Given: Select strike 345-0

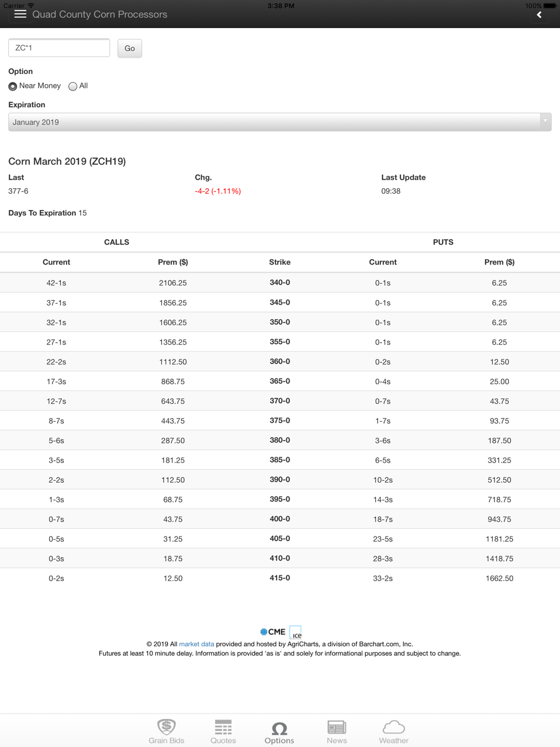Looking at the screenshot, I should tap(280, 302).
